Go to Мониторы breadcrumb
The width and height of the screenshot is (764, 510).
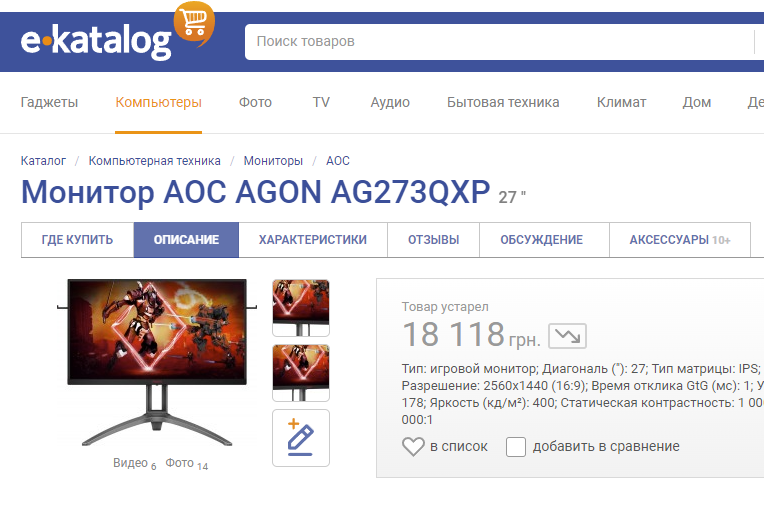click(273, 161)
